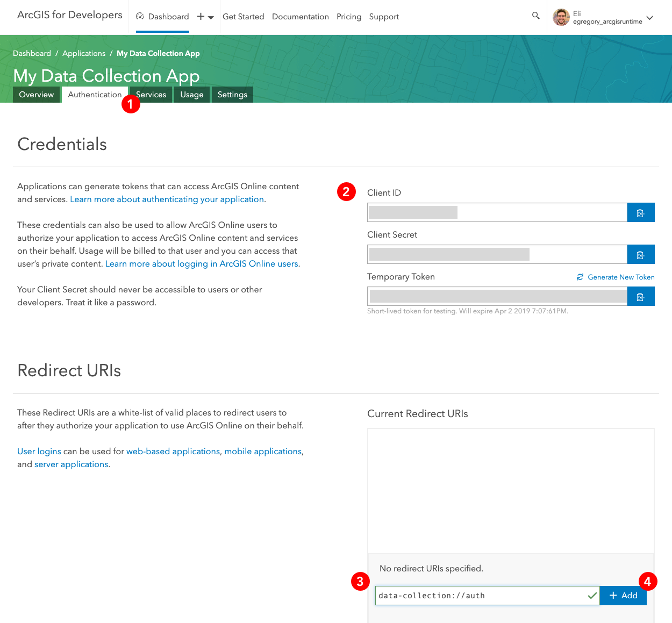Open the mobile applications link
672x623 pixels.
click(263, 451)
